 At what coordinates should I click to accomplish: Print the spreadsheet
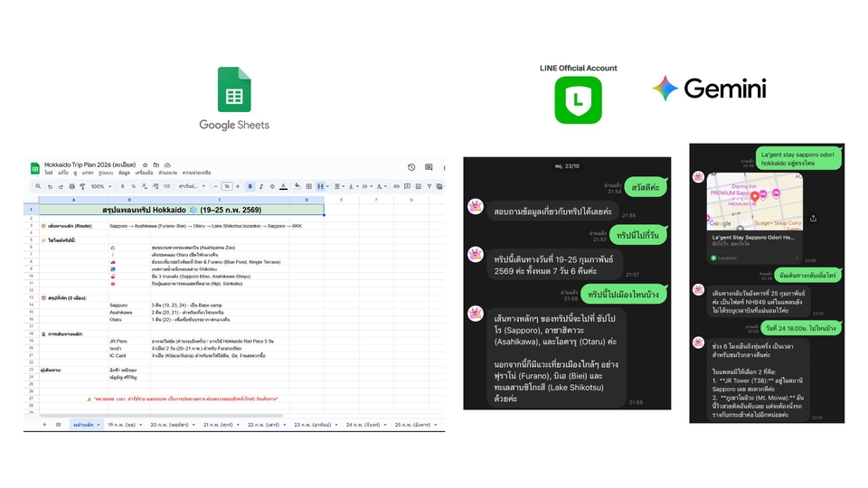pos(72,186)
